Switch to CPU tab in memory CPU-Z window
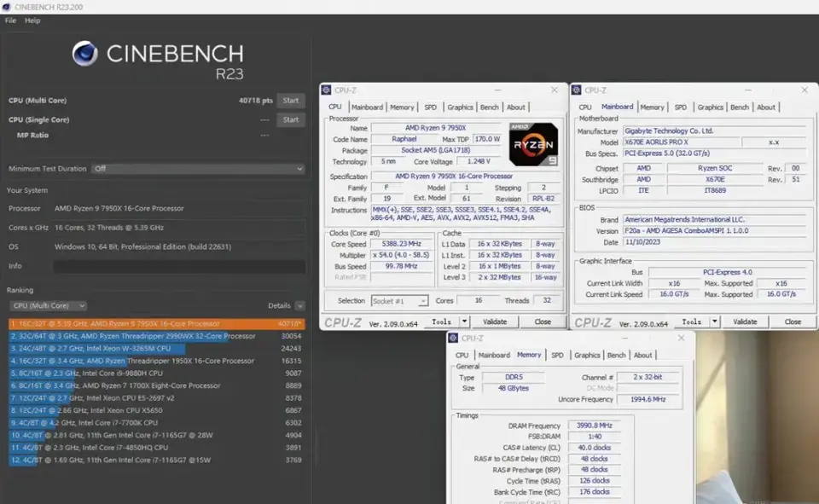The width and height of the screenshot is (819, 504). click(x=462, y=355)
